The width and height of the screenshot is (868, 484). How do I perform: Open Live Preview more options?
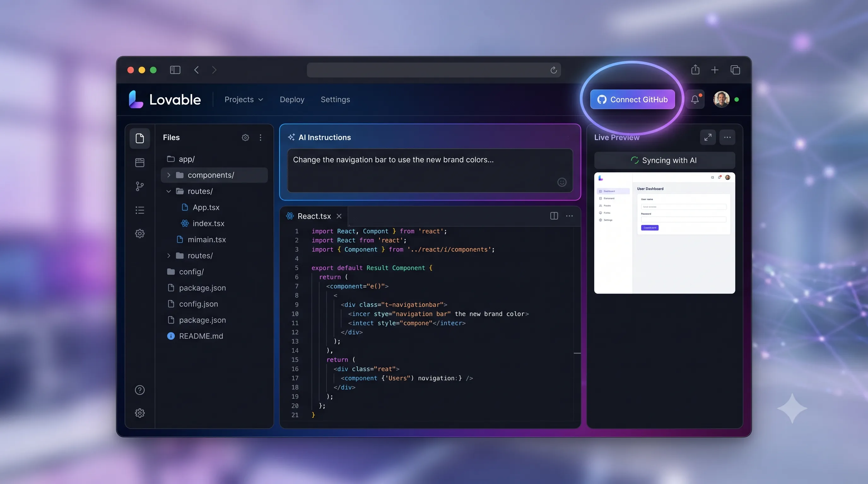click(x=727, y=137)
